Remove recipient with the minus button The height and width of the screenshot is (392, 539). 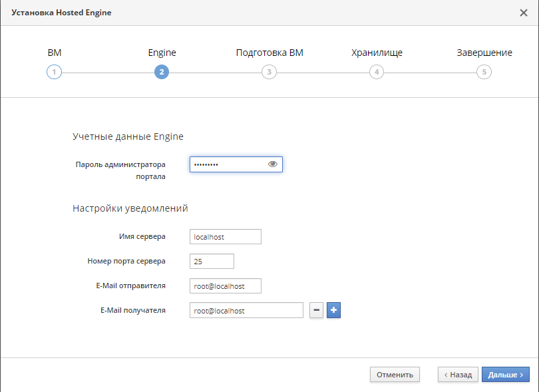pos(316,310)
